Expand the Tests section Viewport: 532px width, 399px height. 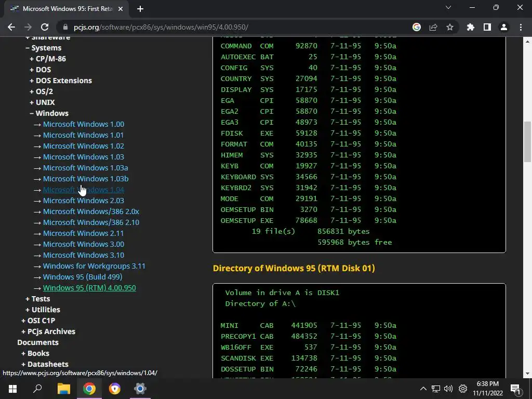[37, 299]
